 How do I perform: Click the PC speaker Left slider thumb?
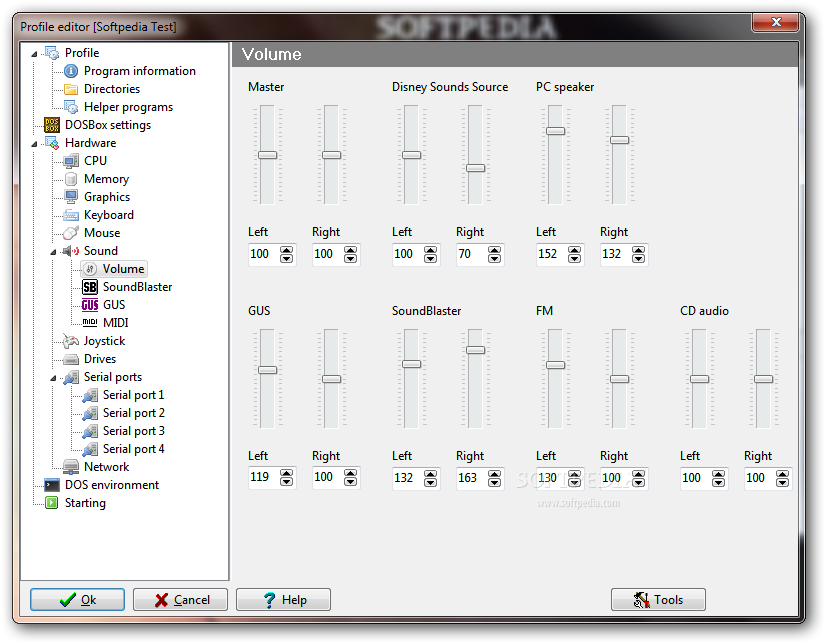tap(555, 131)
